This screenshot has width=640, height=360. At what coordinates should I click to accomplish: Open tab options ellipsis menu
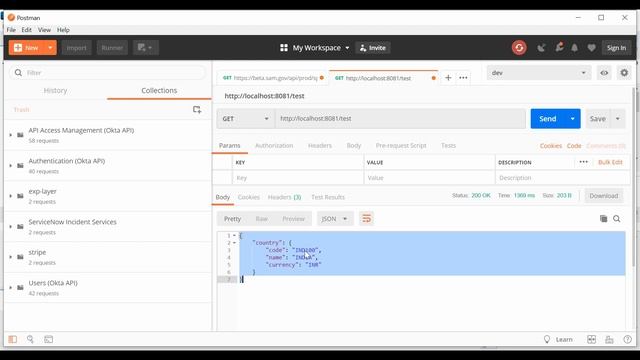coord(463,78)
